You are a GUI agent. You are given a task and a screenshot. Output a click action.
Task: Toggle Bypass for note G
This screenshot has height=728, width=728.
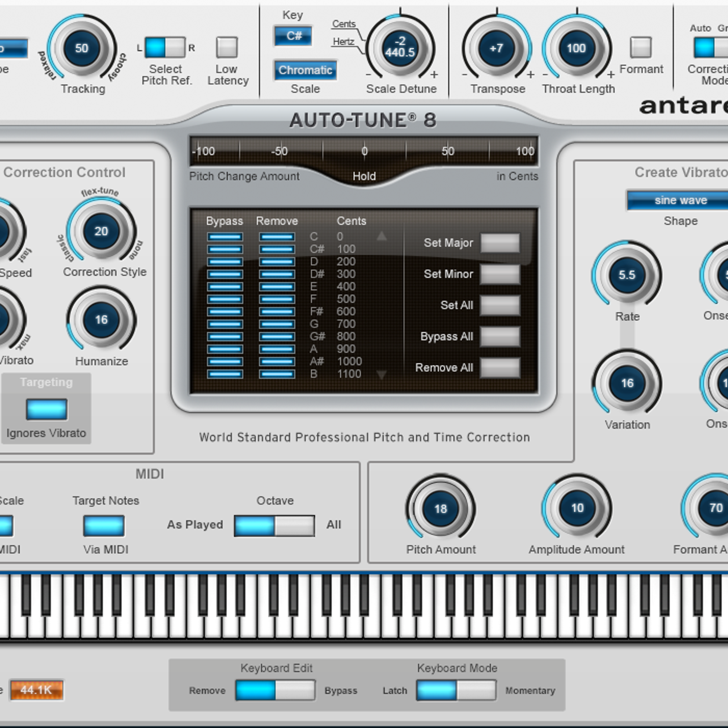pyautogui.click(x=225, y=324)
